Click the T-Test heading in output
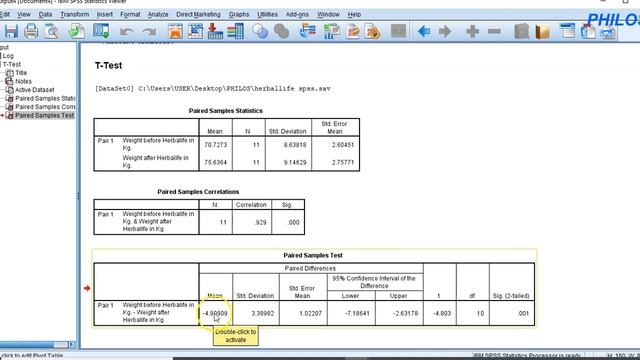The image size is (640, 360). (109, 65)
